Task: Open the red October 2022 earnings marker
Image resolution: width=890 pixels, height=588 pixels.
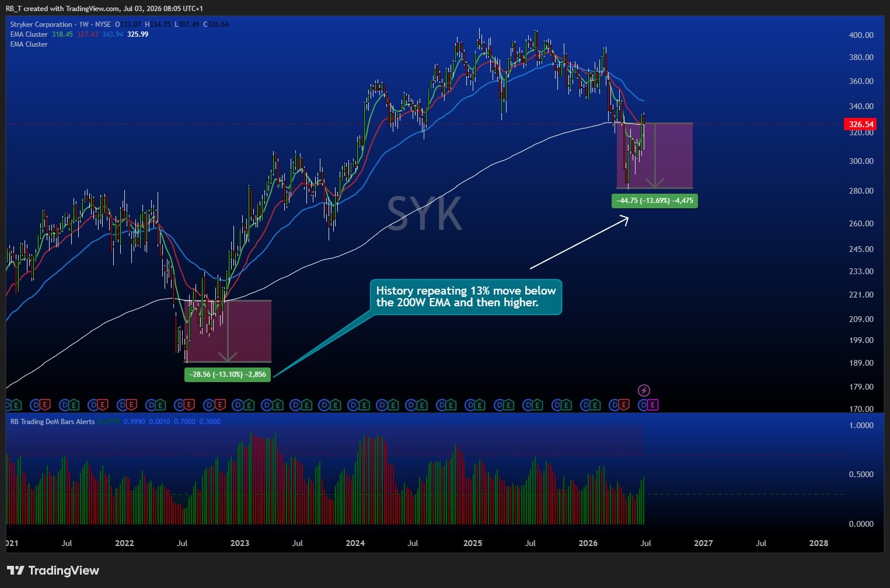Action: (220, 404)
